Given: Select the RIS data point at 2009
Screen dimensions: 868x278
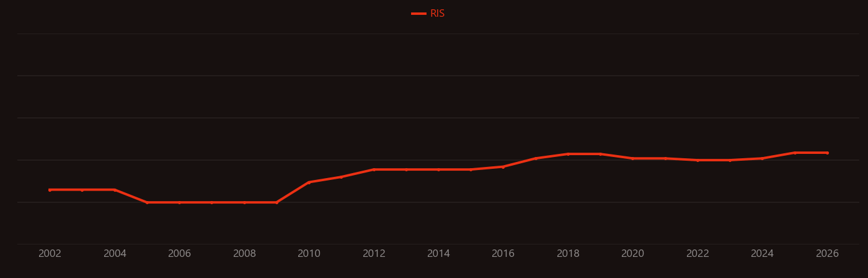Looking at the screenshot, I should pyautogui.click(x=277, y=202).
